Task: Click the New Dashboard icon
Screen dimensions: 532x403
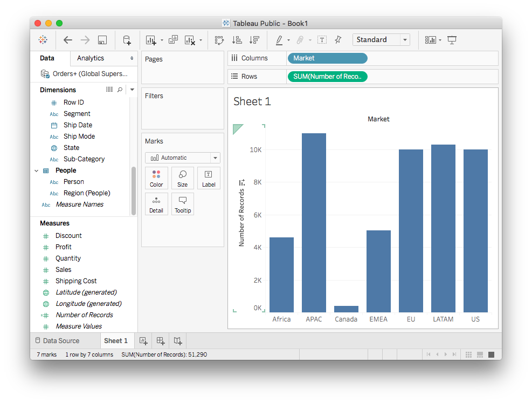Action: pos(160,340)
